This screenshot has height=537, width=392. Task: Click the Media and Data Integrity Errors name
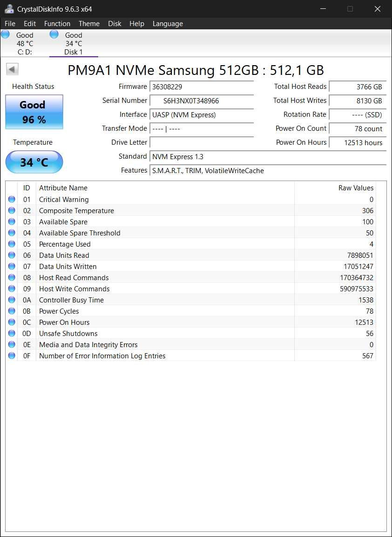point(88,344)
